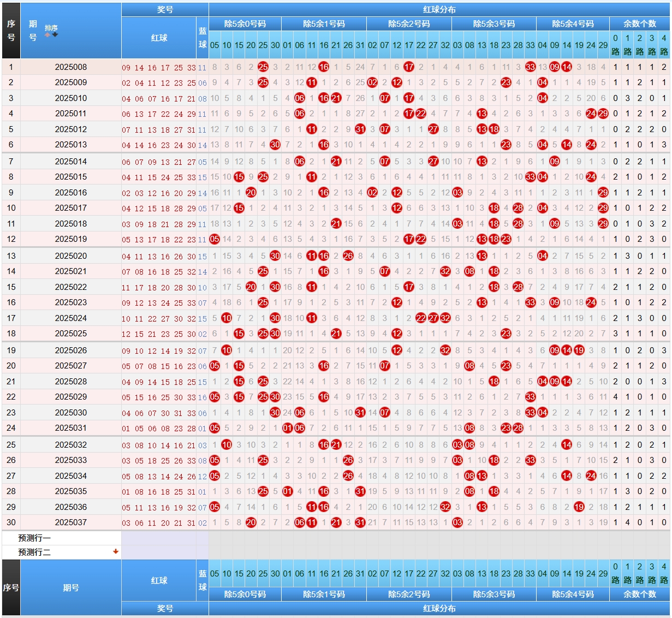The height and width of the screenshot is (618, 672).
Task: Click the pink ascending sort arrow under 排序
Action: 47,35
